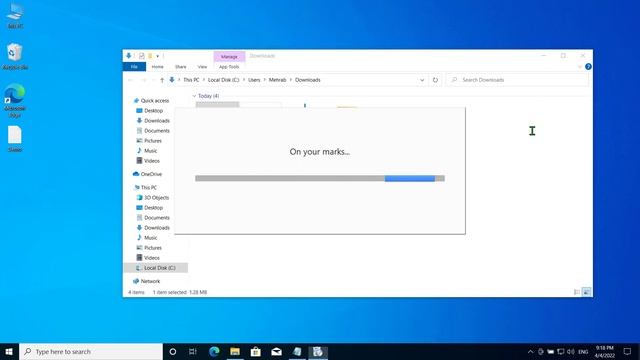Viewport: 640px width, 360px height.
Task: Select Pictures under This PC
Action: click(x=149, y=248)
